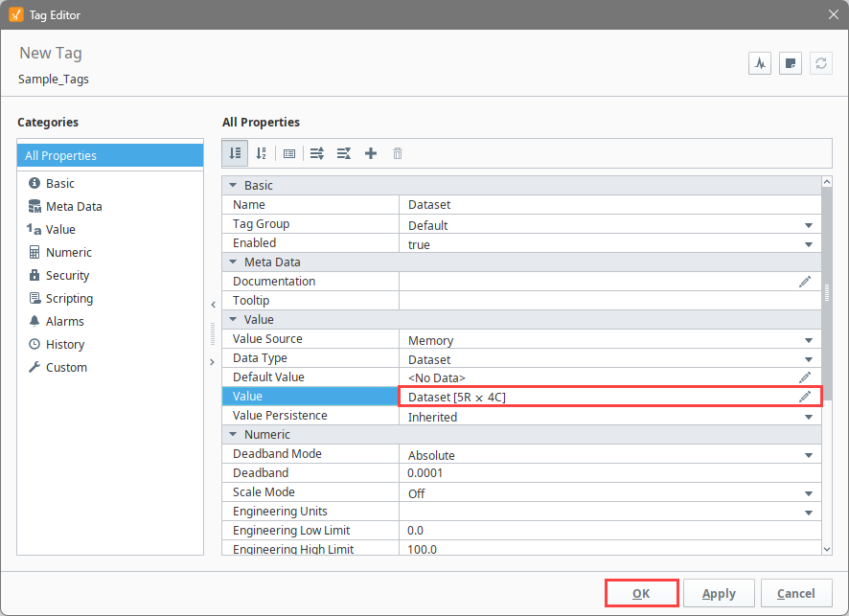The image size is (849, 616).
Task: Collapse the Meta Data section
Action: click(233, 262)
